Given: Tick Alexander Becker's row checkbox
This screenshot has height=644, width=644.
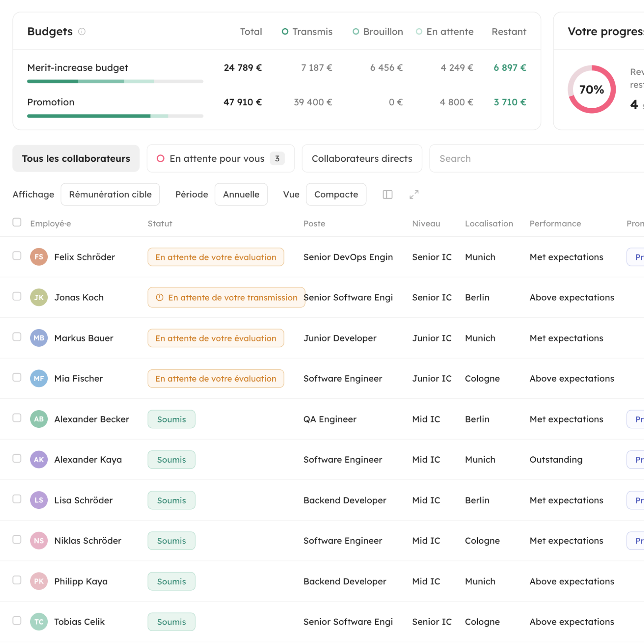Looking at the screenshot, I should [x=17, y=418].
